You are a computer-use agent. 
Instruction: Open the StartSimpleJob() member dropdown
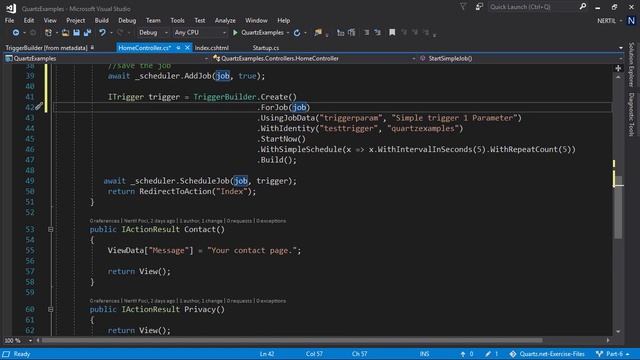(520, 58)
